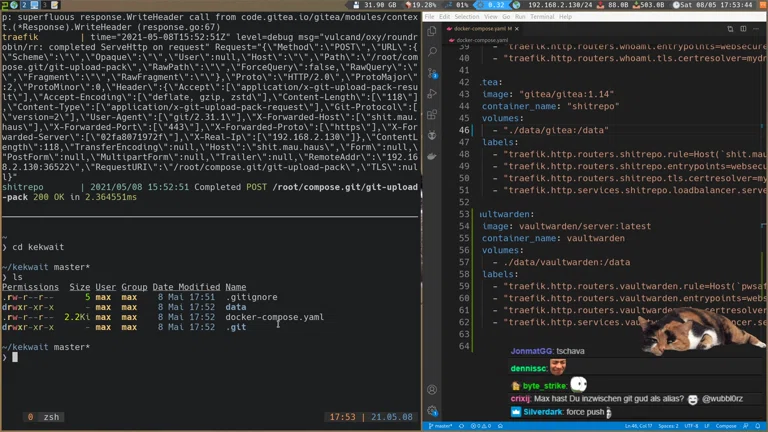Click the image: "gitea/gitea:1.14" line
This screenshot has height=432, width=768.
pyautogui.click(x=548, y=94)
